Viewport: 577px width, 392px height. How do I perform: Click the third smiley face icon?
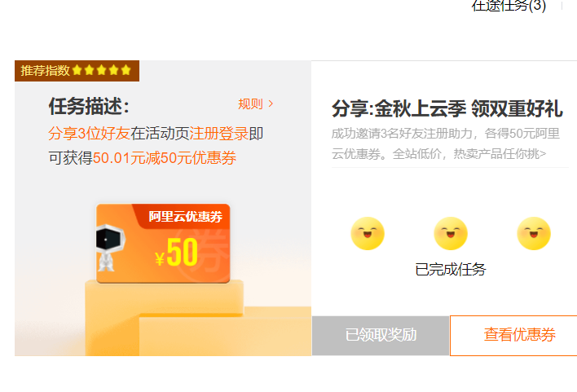coord(534,233)
